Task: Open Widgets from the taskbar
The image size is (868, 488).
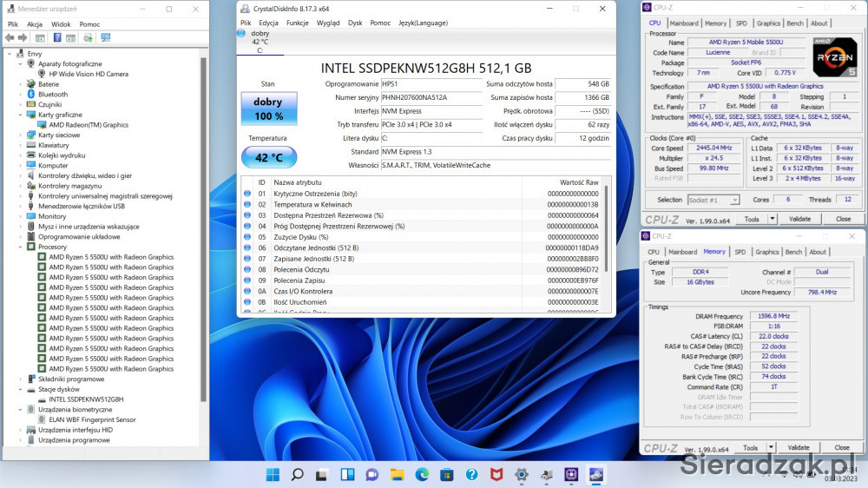Action: tap(347, 475)
